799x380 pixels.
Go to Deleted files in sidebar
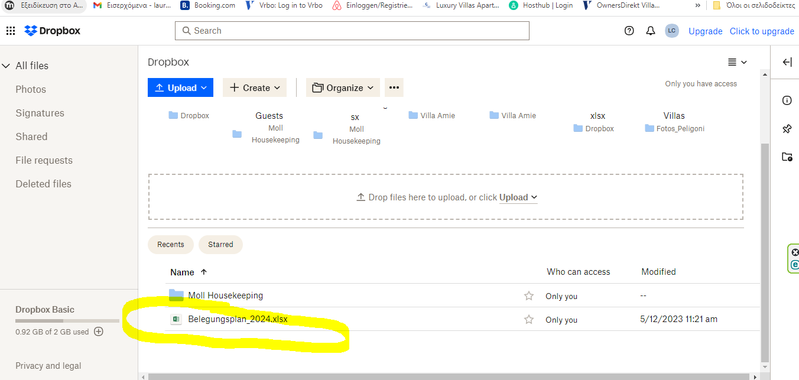(x=43, y=184)
